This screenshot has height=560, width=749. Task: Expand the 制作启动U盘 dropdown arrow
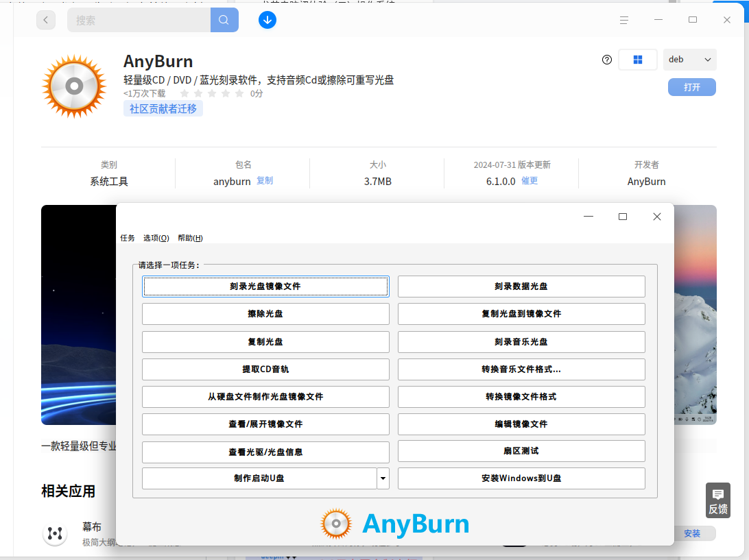[x=383, y=478]
